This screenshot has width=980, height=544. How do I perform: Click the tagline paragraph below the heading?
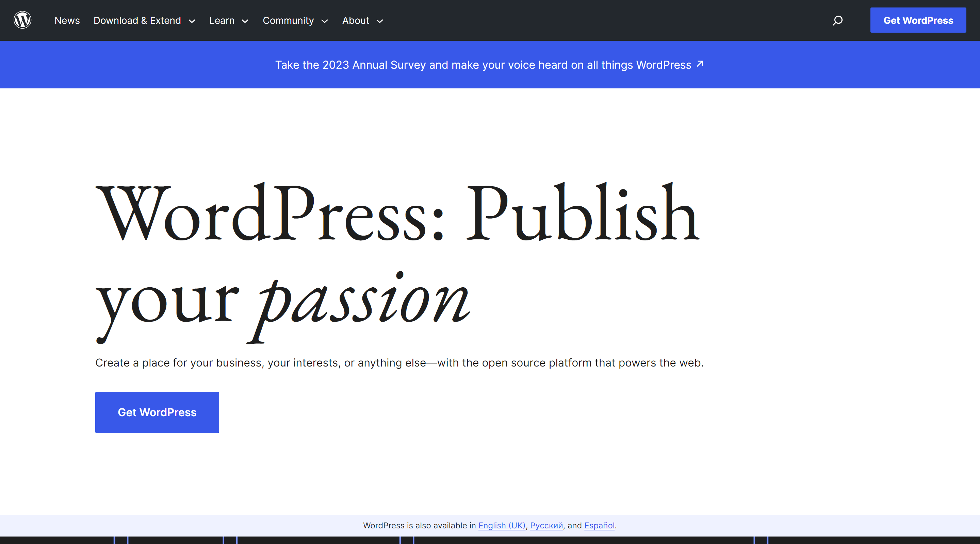click(399, 363)
